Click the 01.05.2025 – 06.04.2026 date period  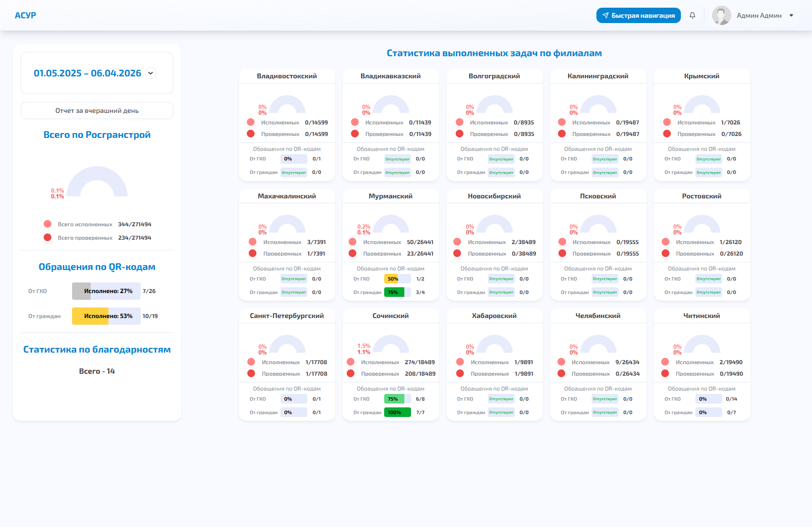click(x=87, y=73)
